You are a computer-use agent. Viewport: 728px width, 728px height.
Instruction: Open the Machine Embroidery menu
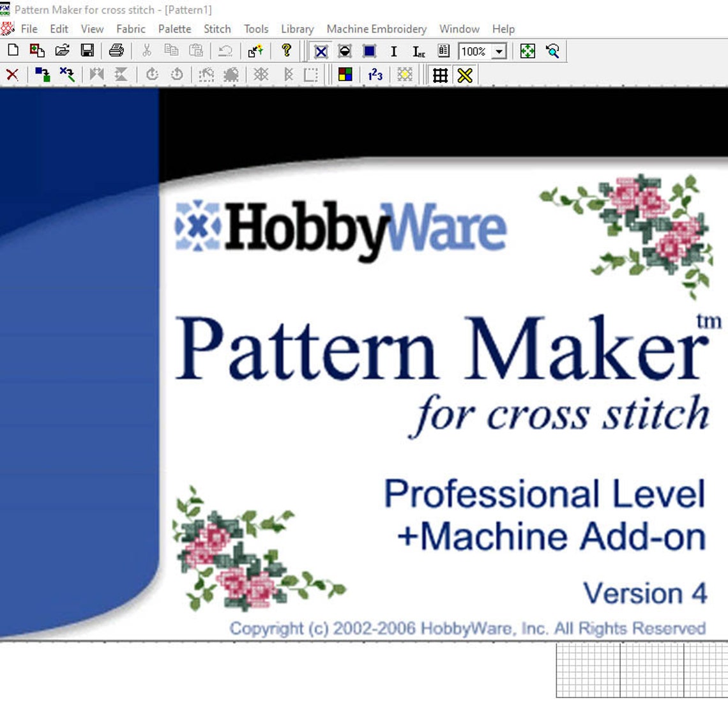(x=377, y=29)
